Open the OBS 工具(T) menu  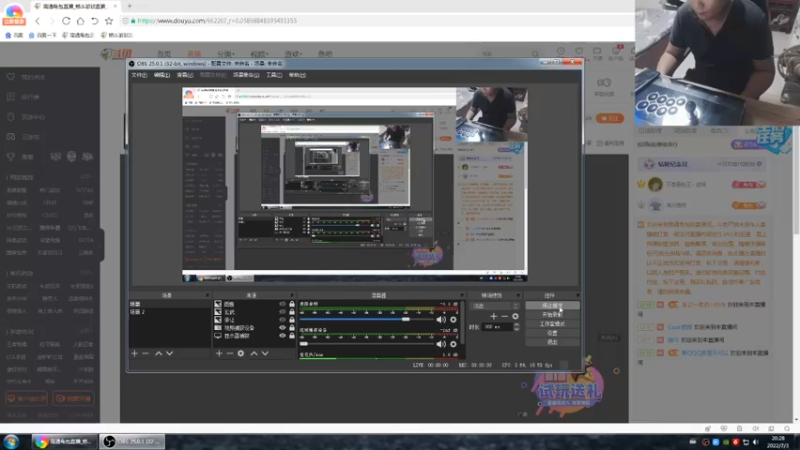274,75
